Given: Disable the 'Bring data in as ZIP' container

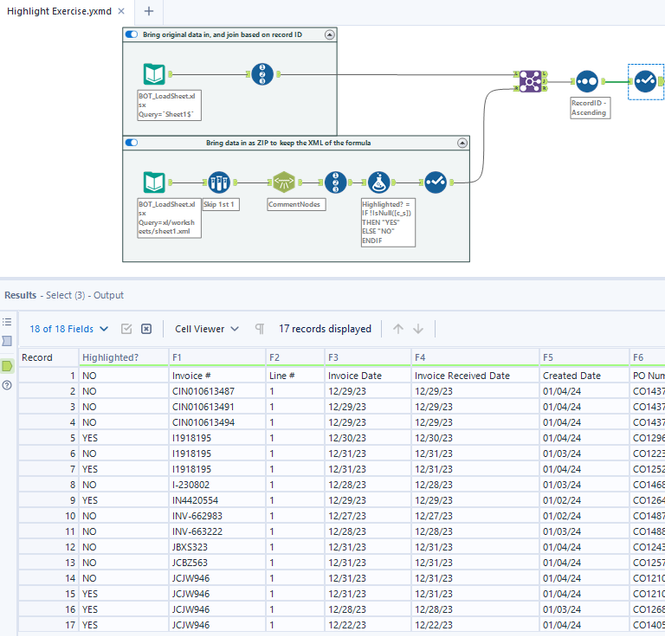Looking at the screenshot, I should click(131, 142).
